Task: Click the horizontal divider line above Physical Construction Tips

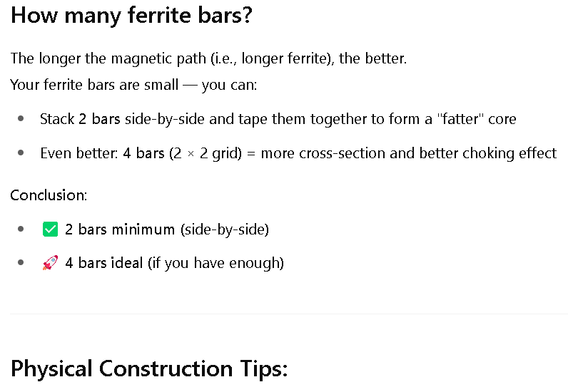Action: pos(289,314)
